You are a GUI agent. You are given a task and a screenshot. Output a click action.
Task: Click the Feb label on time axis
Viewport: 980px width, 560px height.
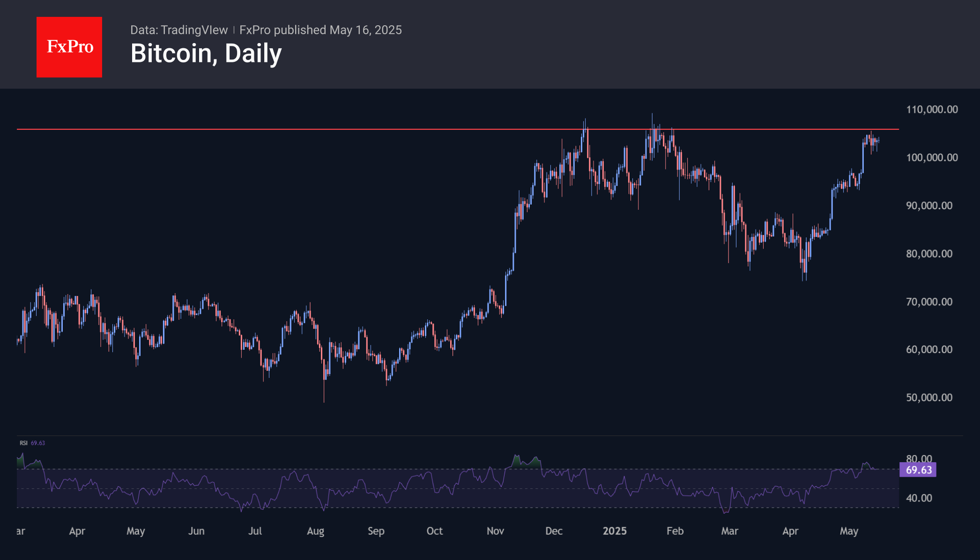click(x=675, y=531)
